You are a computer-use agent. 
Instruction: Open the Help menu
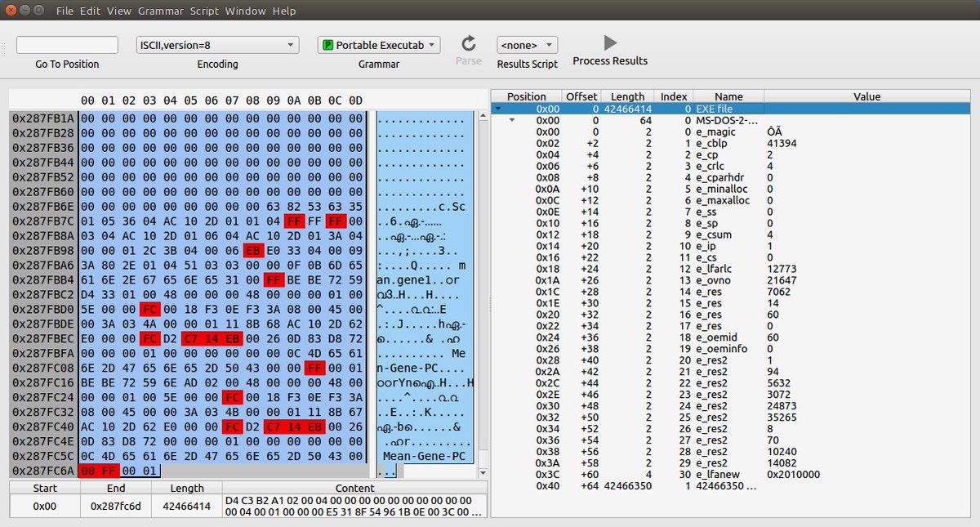click(x=284, y=11)
